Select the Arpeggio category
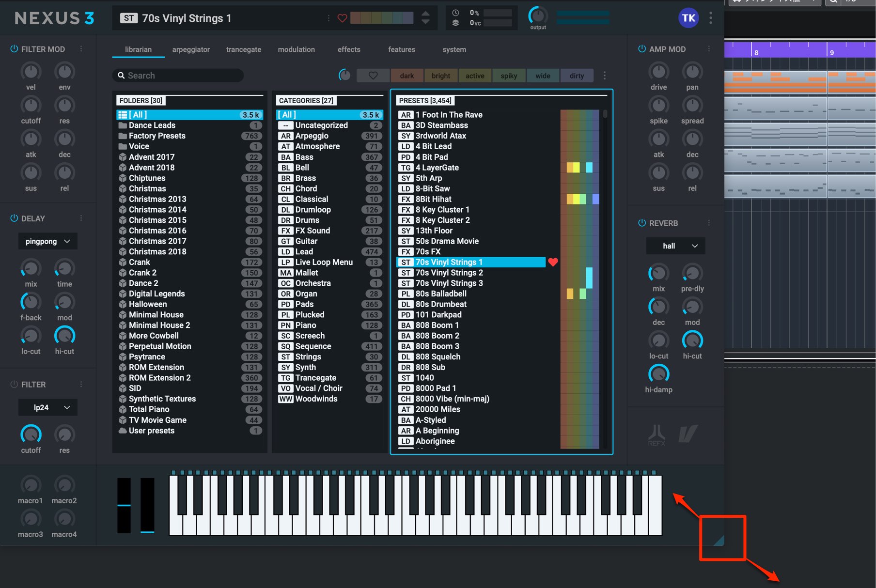 coord(329,136)
